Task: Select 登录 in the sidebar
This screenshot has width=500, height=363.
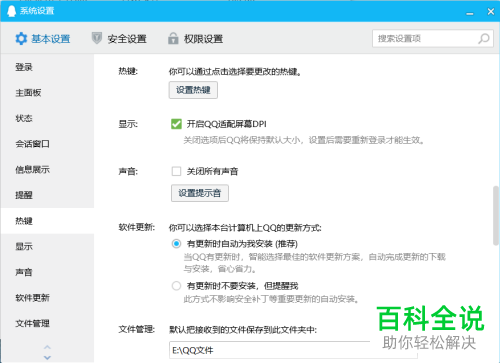Action: point(47,67)
